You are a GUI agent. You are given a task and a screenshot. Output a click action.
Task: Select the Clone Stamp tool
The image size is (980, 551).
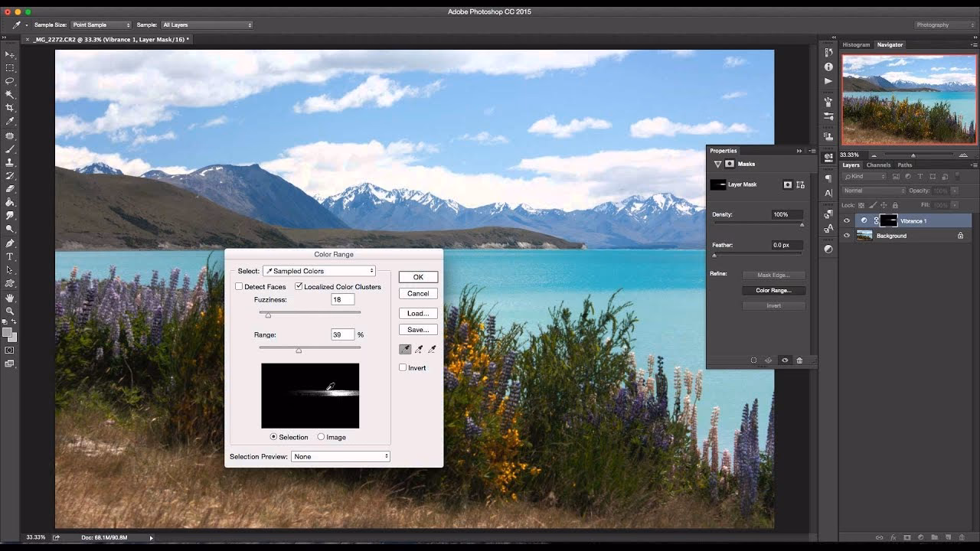click(x=10, y=164)
